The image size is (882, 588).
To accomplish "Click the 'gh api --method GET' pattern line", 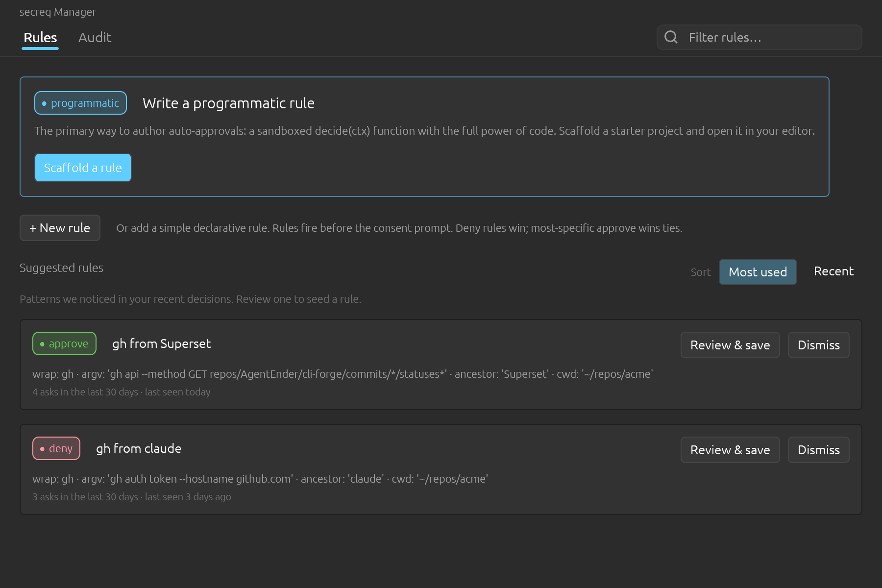I will [x=343, y=374].
